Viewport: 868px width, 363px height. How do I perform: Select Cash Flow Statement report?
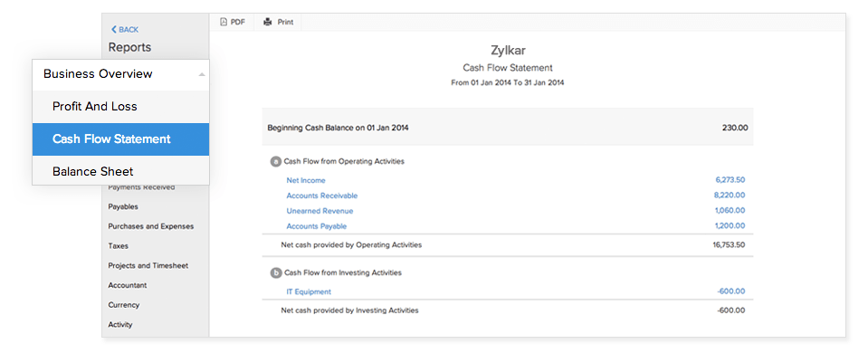[x=111, y=139]
